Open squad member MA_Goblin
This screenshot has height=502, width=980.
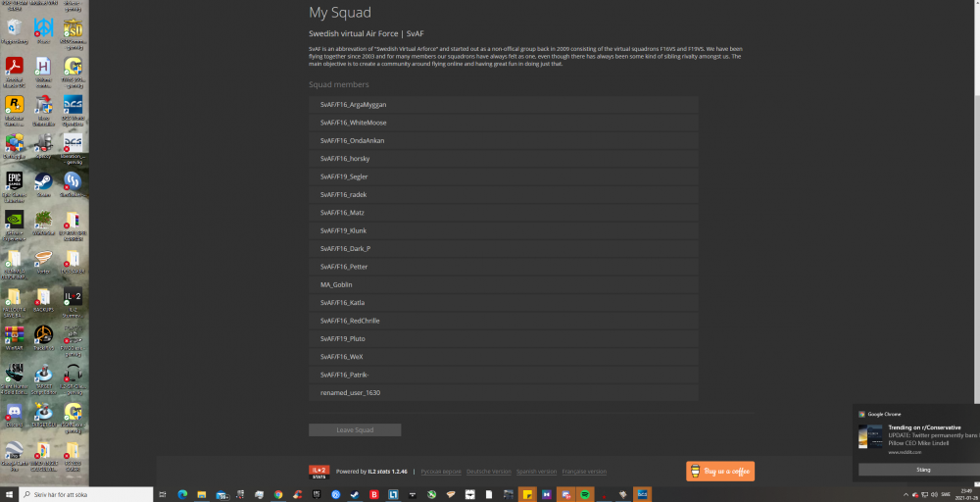point(503,284)
